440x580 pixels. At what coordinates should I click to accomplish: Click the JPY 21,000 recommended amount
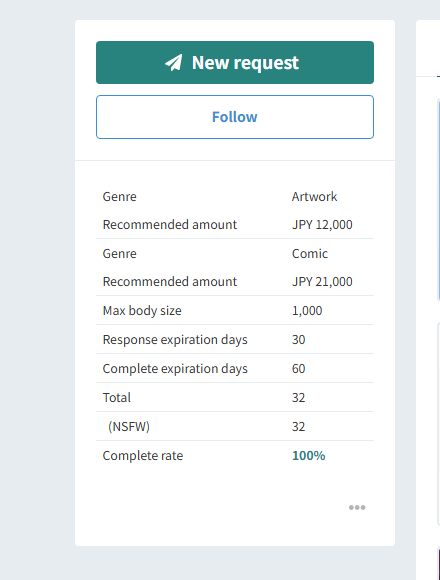click(322, 281)
